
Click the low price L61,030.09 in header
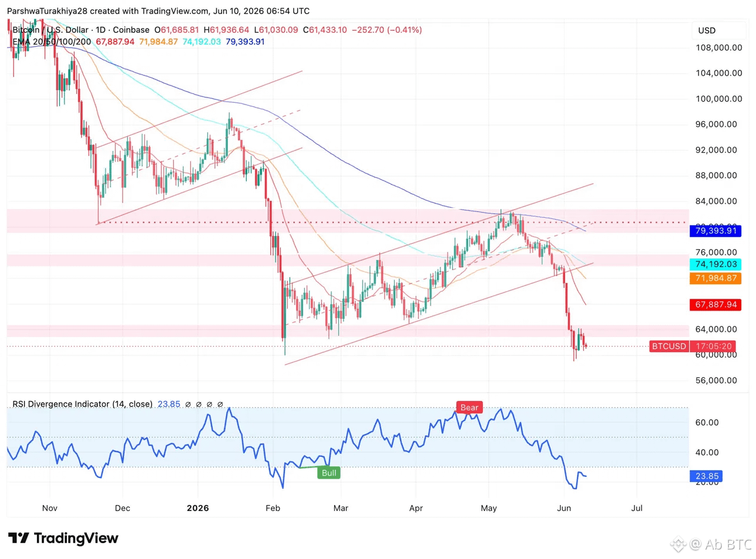(275, 30)
